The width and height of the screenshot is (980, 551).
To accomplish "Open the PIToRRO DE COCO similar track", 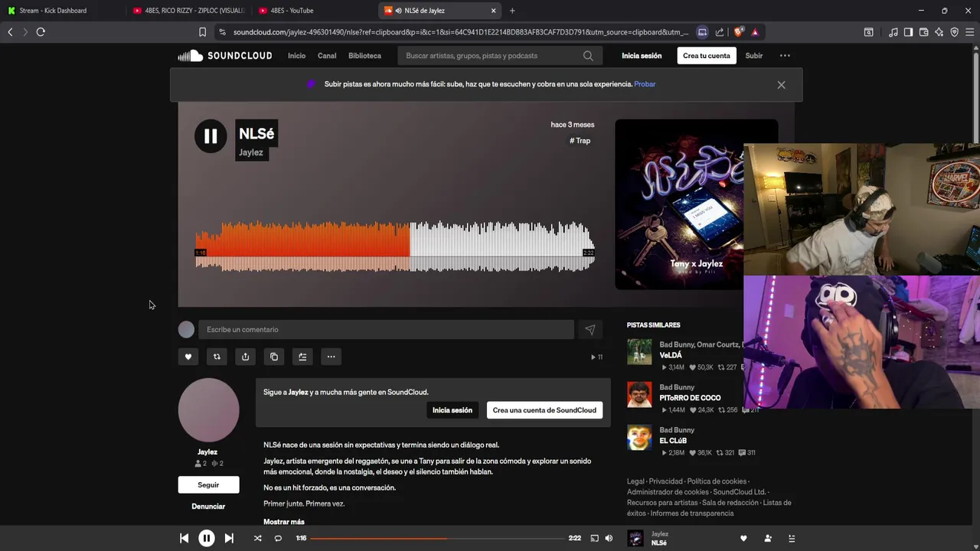I will (x=690, y=398).
